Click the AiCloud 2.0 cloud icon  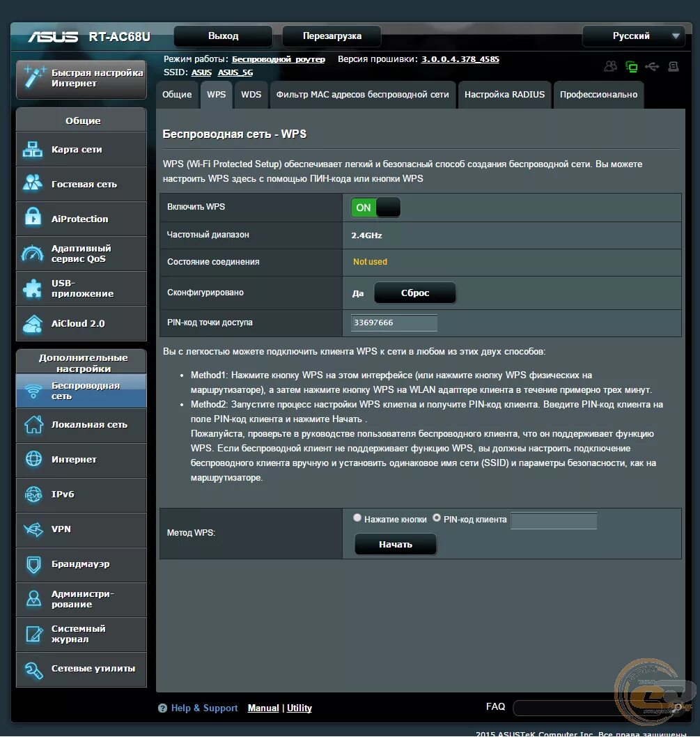(33, 323)
